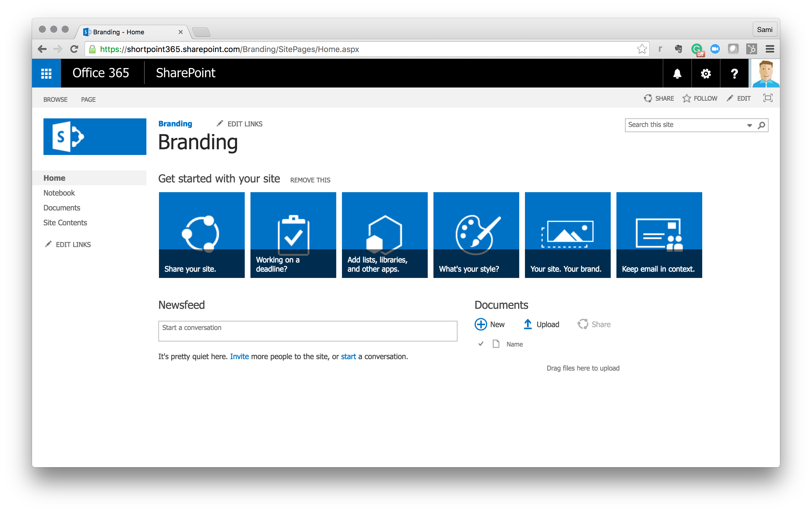Screen dimensions: 812x513
Task: Click the HubSpot extension icon
Action: (751, 49)
